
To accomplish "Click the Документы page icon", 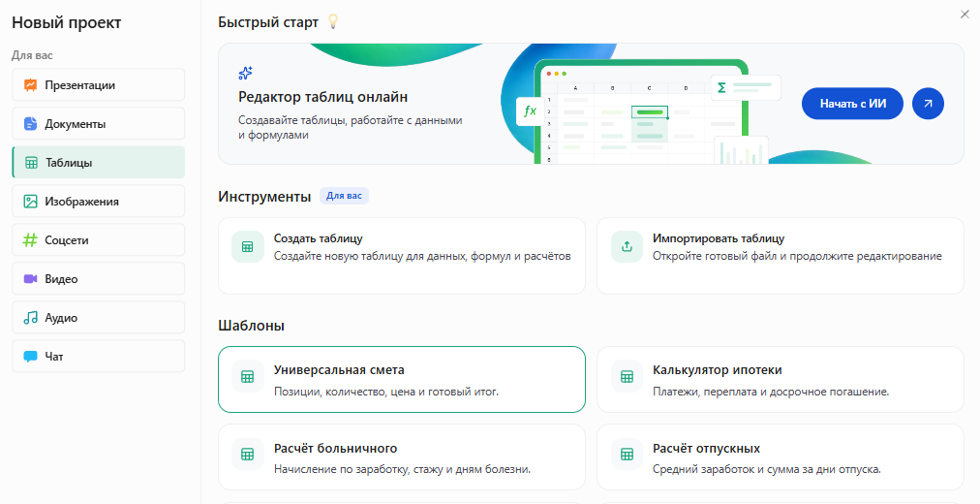I will (x=31, y=124).
